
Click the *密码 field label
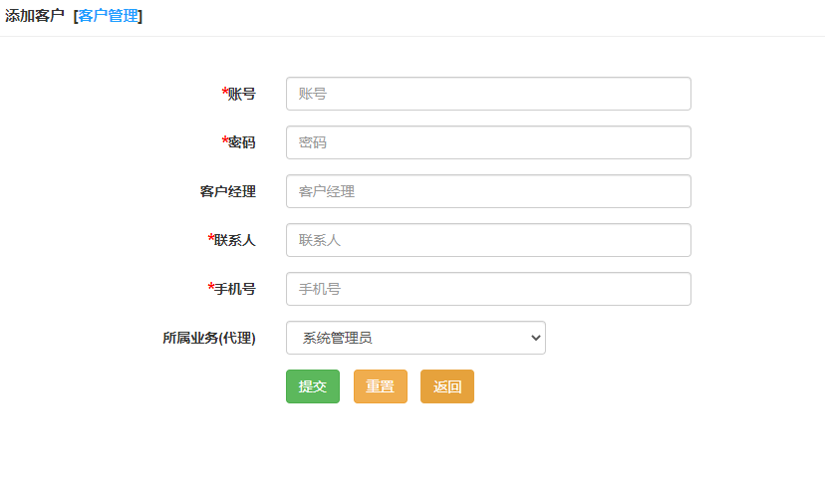[239, 142]
